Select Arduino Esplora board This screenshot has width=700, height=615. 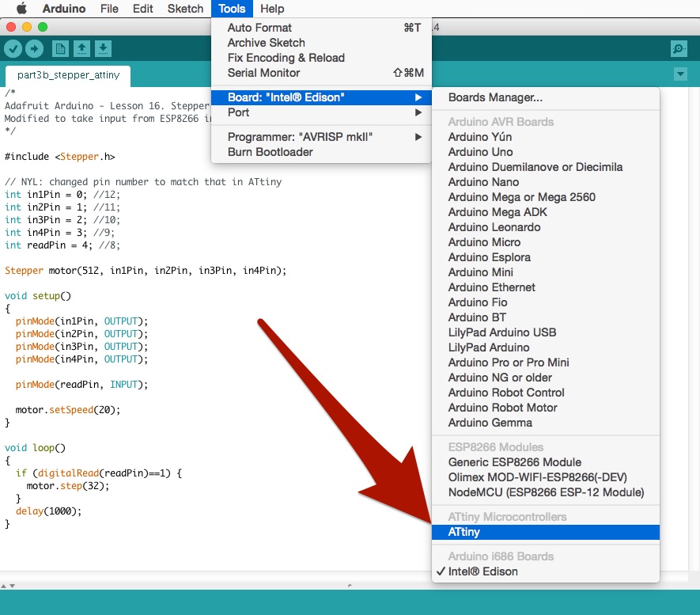tap(546, 257)
